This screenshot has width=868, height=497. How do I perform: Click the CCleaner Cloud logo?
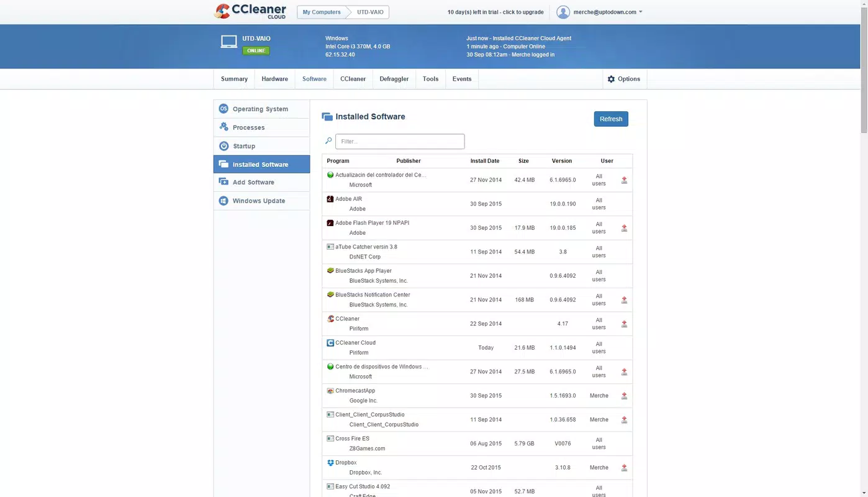pos(250,11)
